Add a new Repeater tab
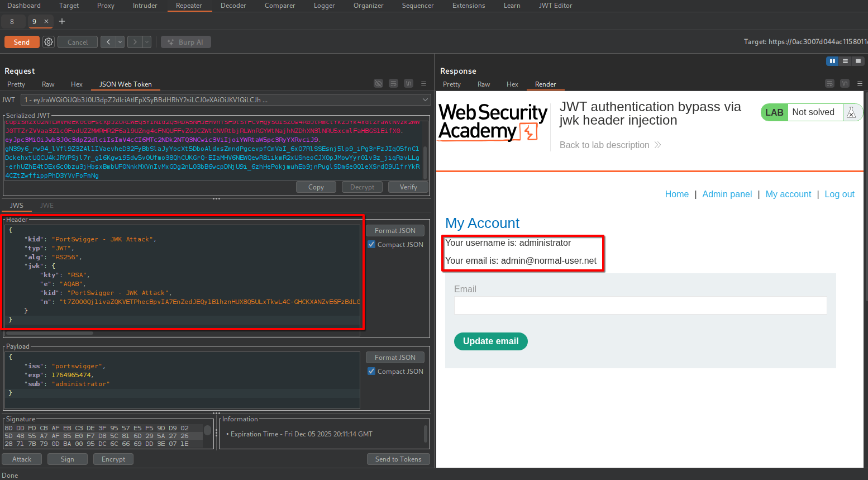This screenshot has width=868, height=480. pyautogui.click(x=62, y=21)
